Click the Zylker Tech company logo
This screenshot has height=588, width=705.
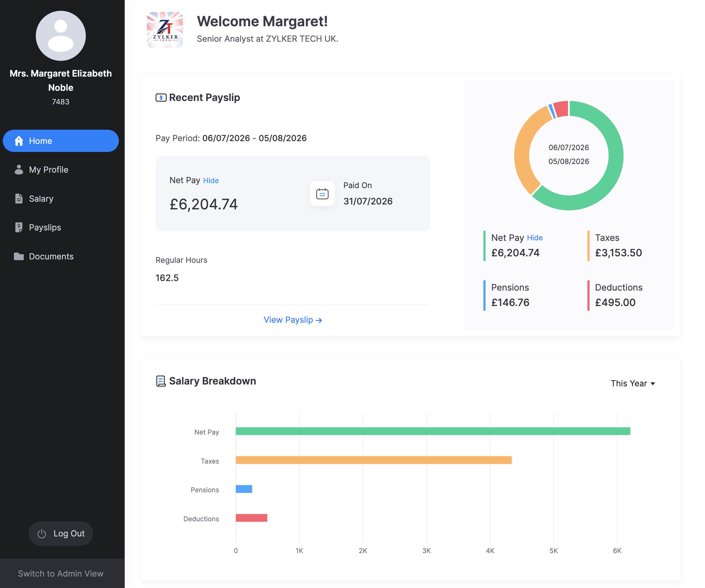[x=165, y=30]
